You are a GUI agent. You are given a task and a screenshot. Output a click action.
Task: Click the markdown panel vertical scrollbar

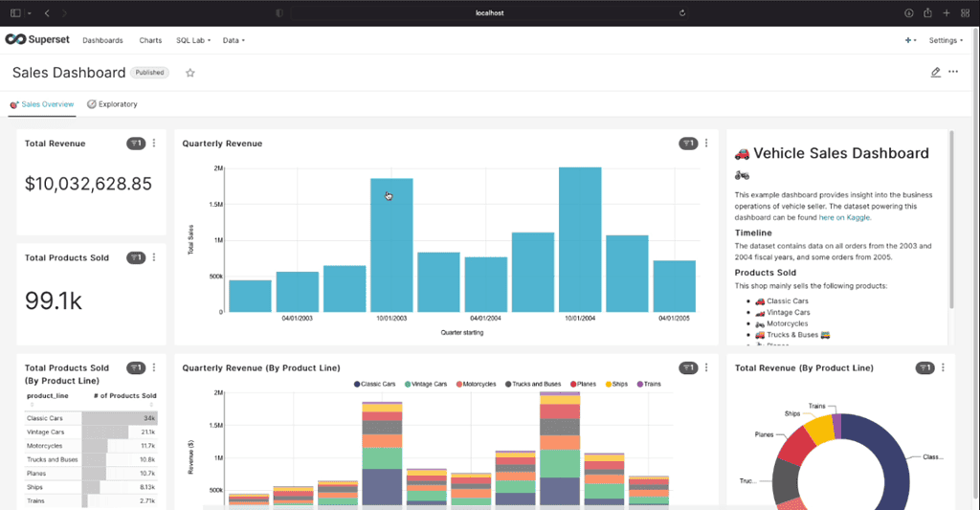click(x=951, y=219)
